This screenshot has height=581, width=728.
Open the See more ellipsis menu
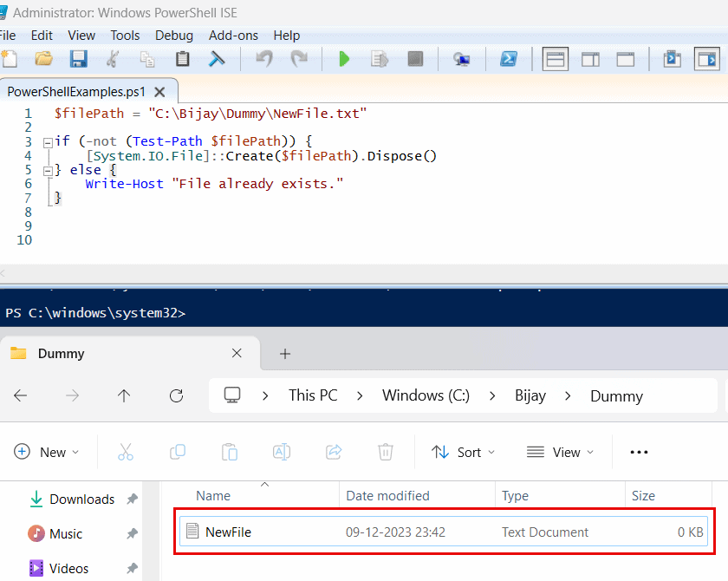639,452
